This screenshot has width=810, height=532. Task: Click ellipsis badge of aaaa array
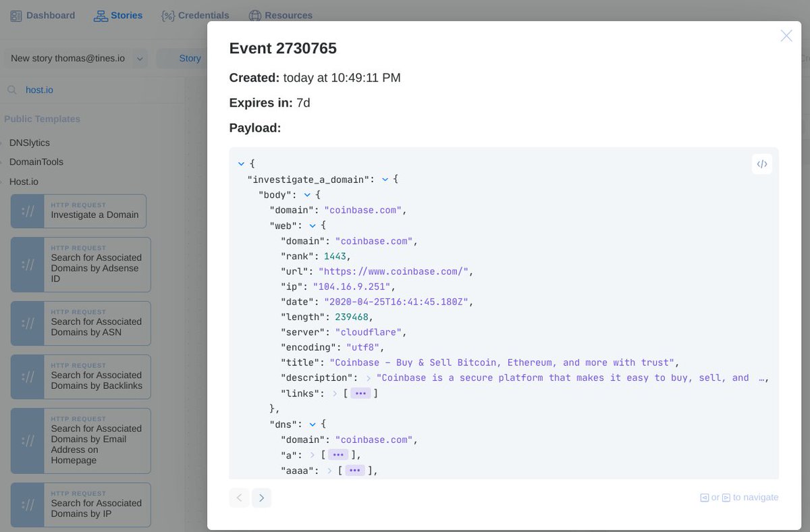[355, 471]
